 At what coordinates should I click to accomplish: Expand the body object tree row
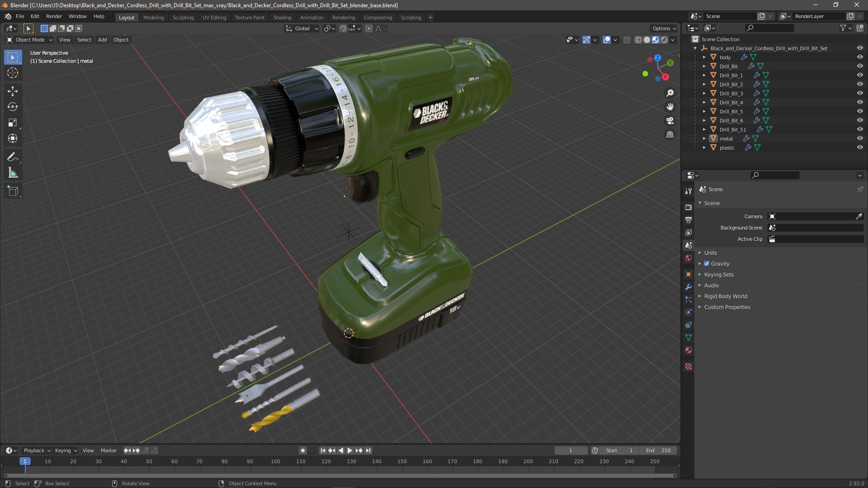tap(704, 57)
